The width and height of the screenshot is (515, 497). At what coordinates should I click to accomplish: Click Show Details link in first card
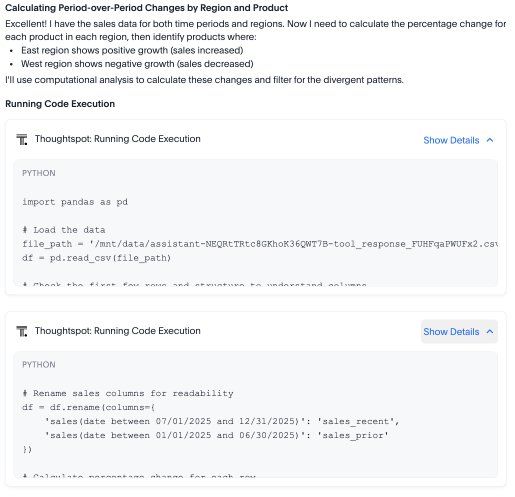click(451, 140)
